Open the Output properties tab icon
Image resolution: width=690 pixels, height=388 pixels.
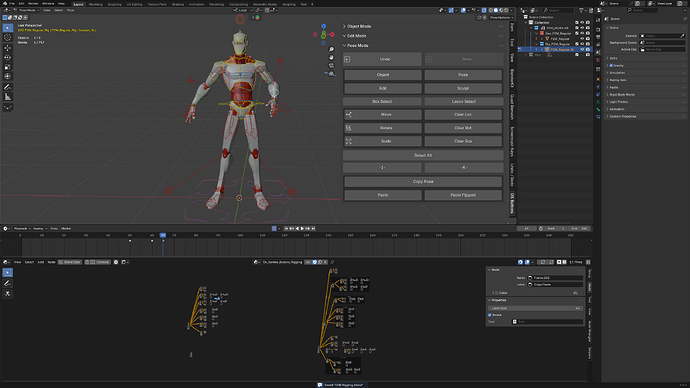tap(598, 37)
